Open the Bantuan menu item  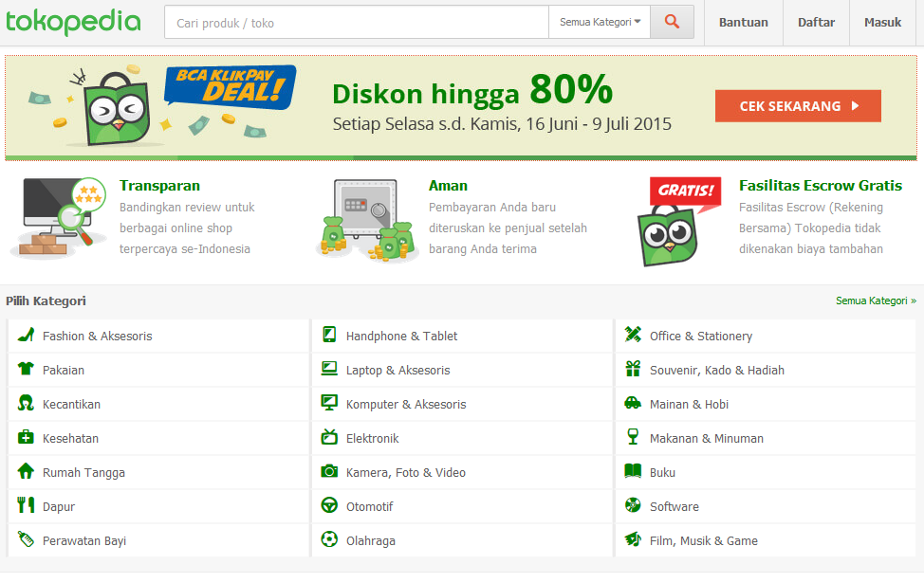(743, 23)
